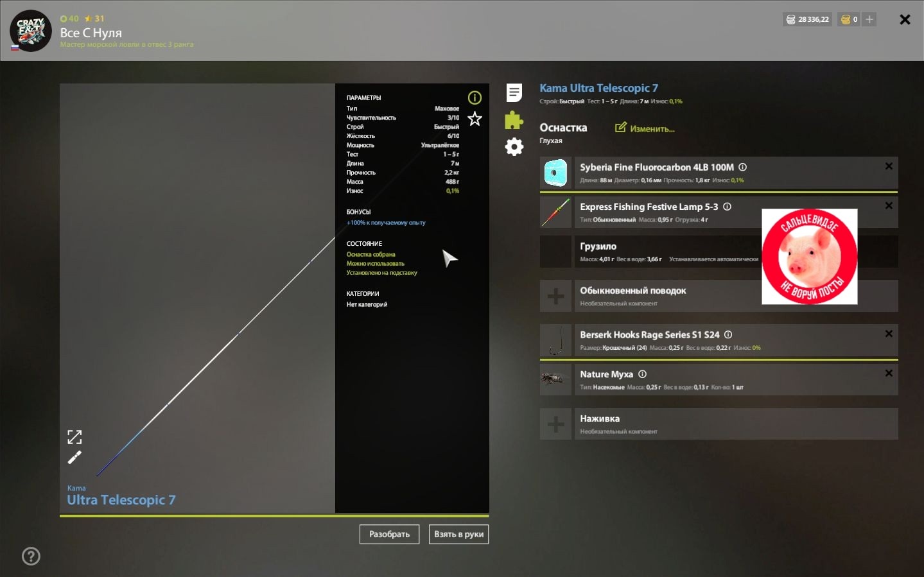The height and width of the screenshot is (577, 924).
Task: Click the silver coins balance 28 336,22
Action: [808, 19]
